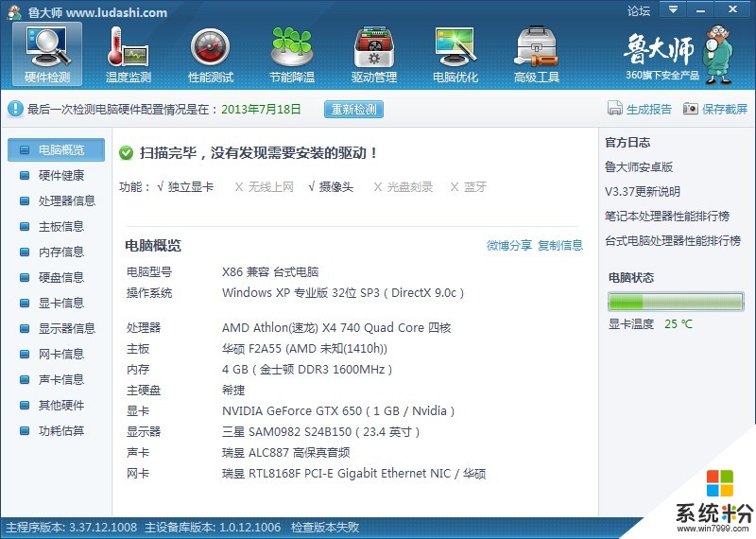Open 电脑优化 computer optimization icon
Viewport: 756px width, 539px height.
(455, 47)
